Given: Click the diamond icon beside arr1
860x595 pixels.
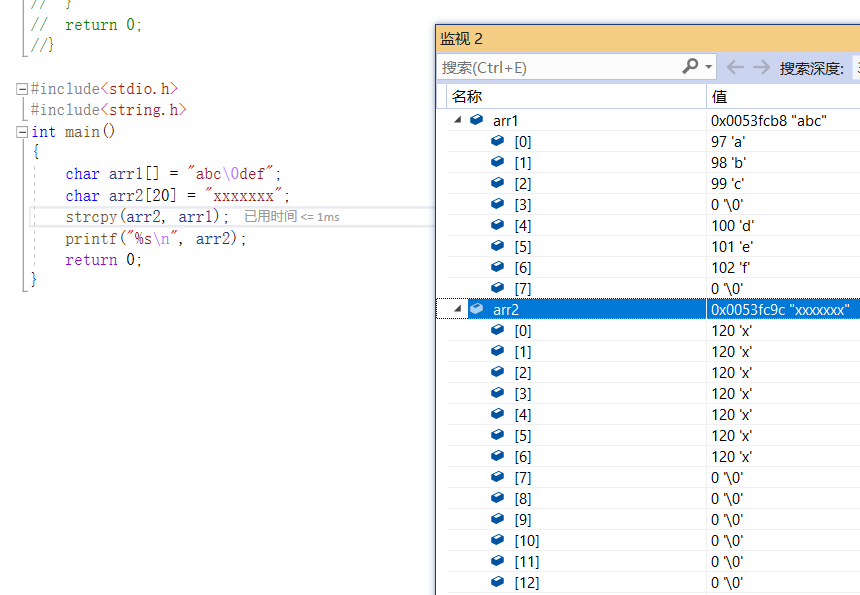Looking at the screenshot, I should (x=474, y=120).
